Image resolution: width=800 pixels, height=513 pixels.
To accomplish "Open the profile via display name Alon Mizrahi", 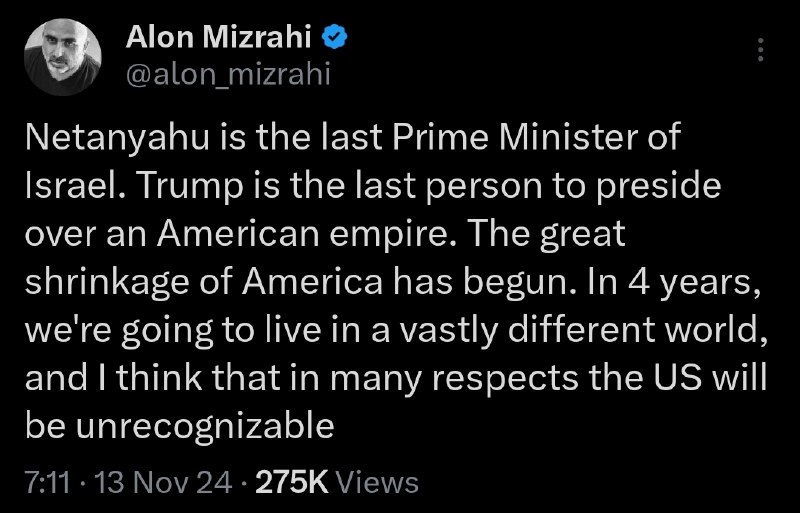I will click(218, 37).
